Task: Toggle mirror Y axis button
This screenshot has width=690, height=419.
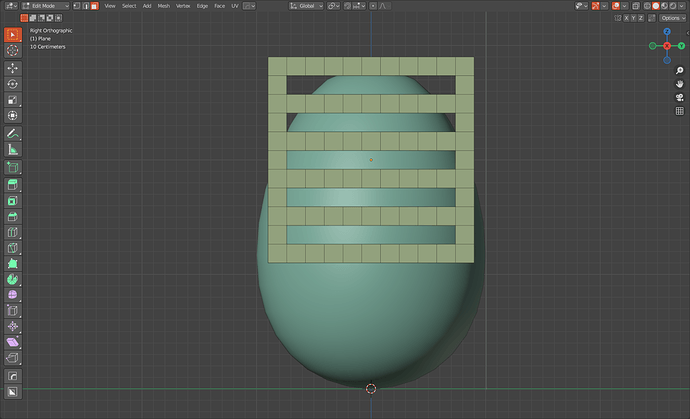Action: pyautogui.click(x=633, y=18)
